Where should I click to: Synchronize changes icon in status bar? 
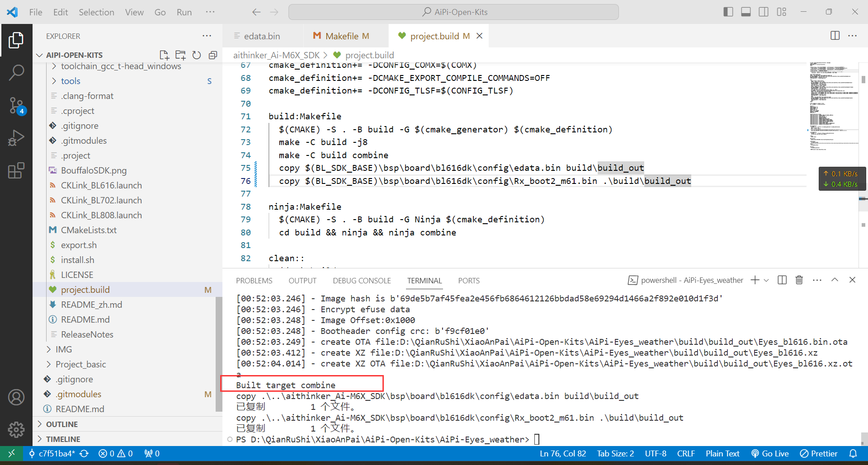pos(84,453)
